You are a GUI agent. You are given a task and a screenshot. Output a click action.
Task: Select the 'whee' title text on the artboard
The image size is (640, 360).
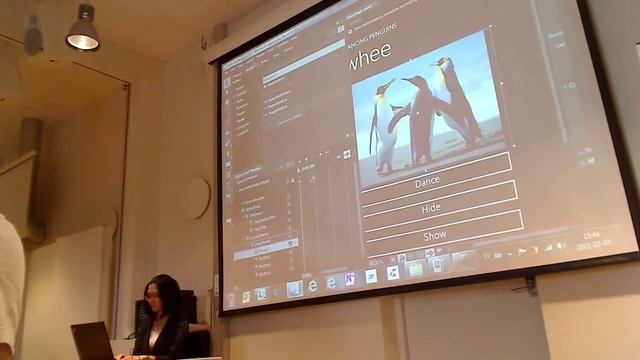370,56
